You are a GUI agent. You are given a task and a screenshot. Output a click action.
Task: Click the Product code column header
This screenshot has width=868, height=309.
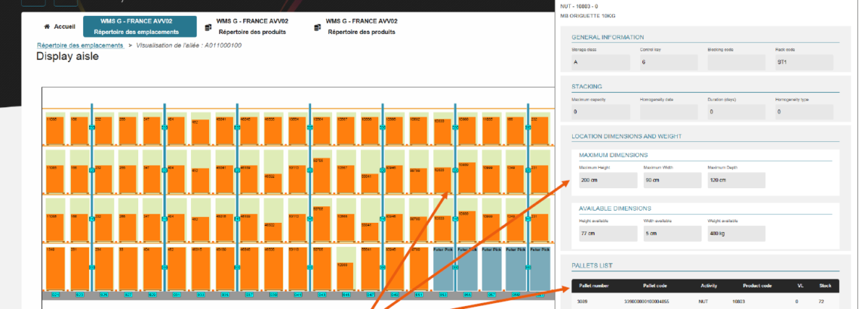click(x=759, y=286)
